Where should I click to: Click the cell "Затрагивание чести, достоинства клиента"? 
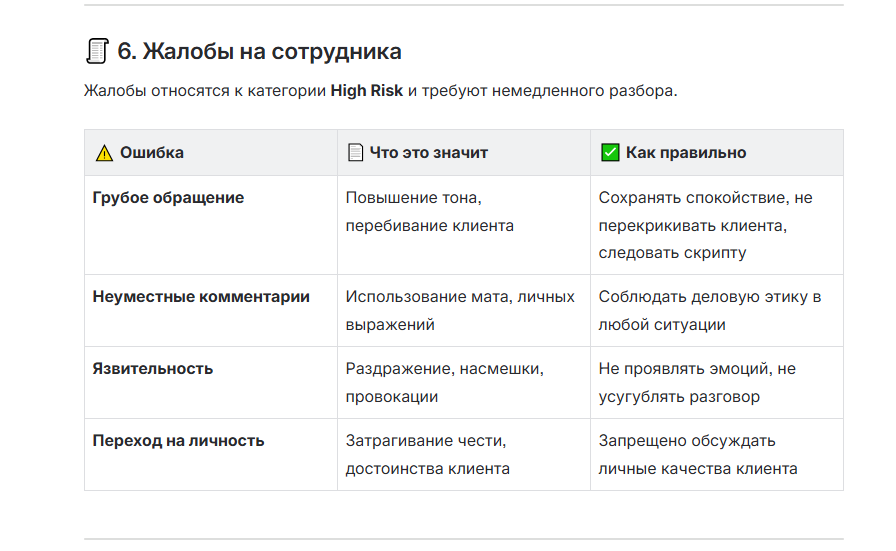pos(428,455)
